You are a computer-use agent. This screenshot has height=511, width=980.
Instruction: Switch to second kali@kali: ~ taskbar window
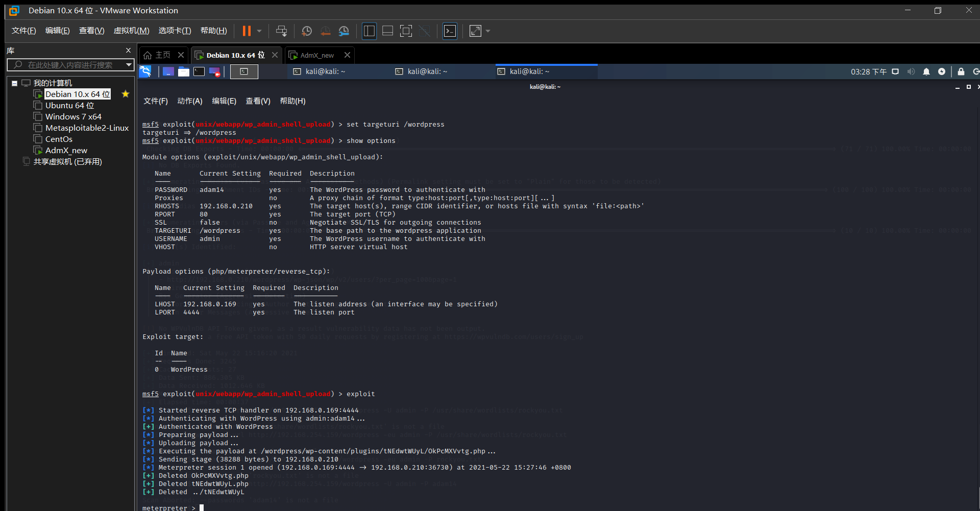421,71
